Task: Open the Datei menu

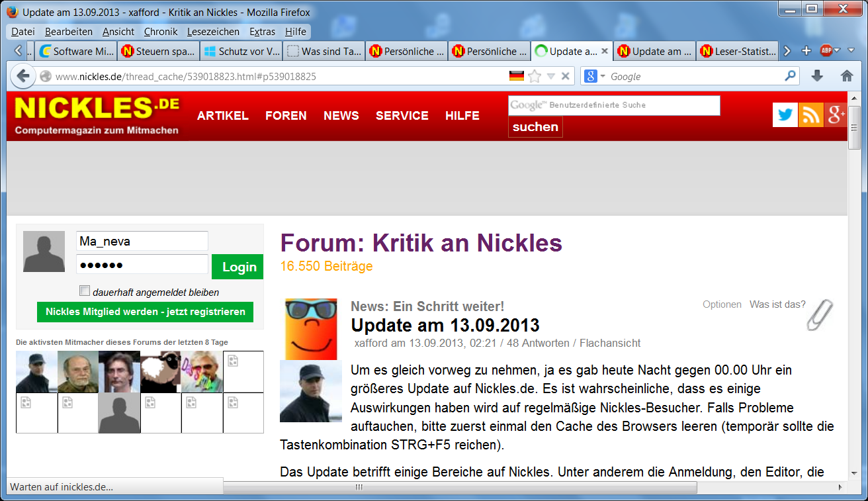Action: (x=23, y=31)
